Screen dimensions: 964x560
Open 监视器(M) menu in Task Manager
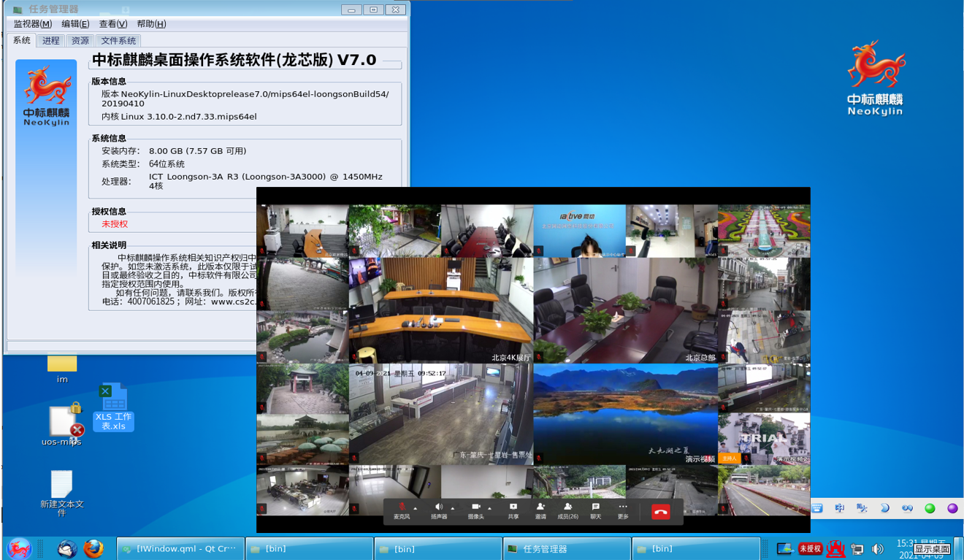(x=33, y=24)
